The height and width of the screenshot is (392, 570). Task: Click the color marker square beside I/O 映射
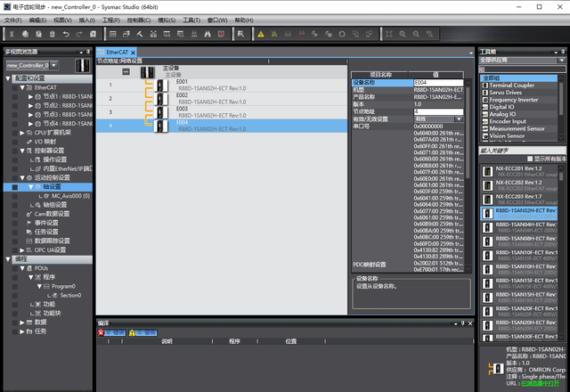click(15, 142)
